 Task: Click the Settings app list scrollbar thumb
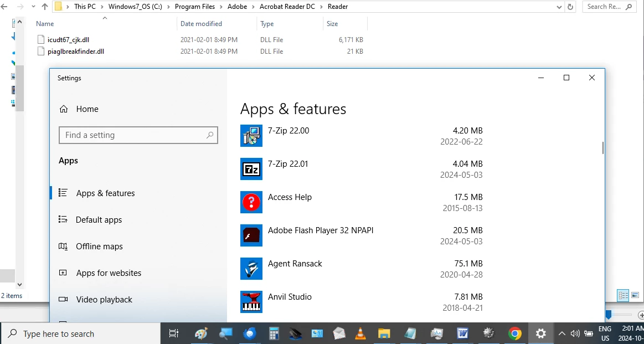tap(602, 147)
